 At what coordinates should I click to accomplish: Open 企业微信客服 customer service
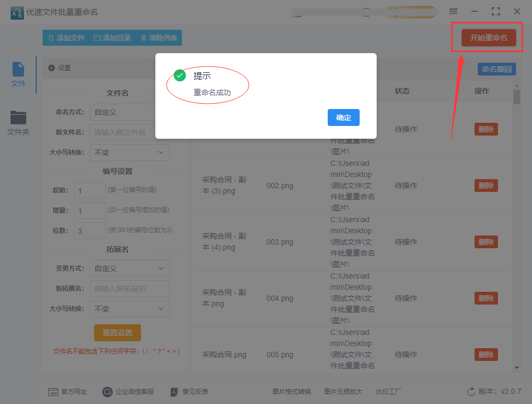coord(135,392)
